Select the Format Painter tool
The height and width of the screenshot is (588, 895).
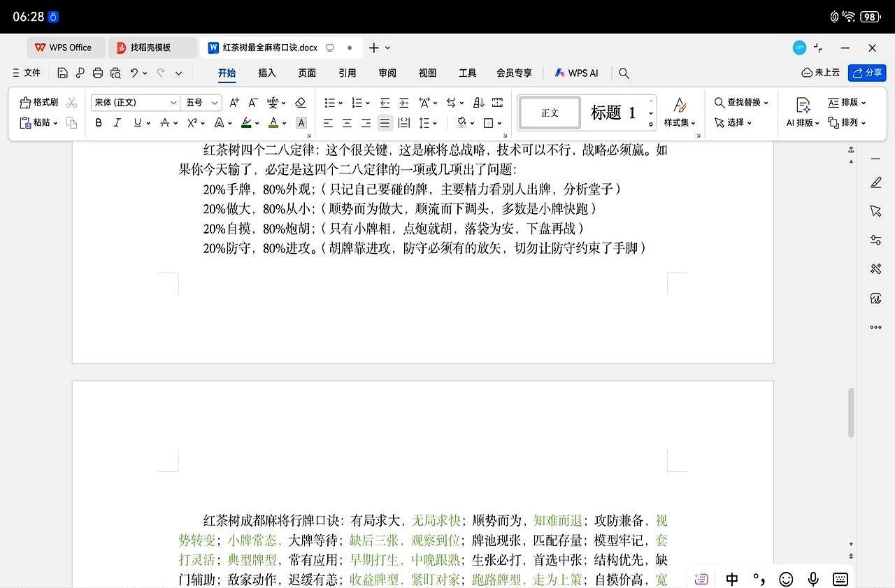coord(38,102)
